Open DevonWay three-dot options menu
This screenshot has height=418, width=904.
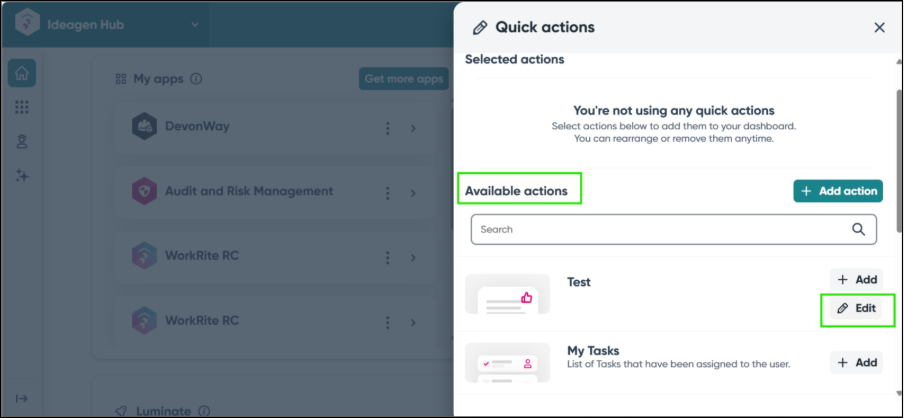388,128
